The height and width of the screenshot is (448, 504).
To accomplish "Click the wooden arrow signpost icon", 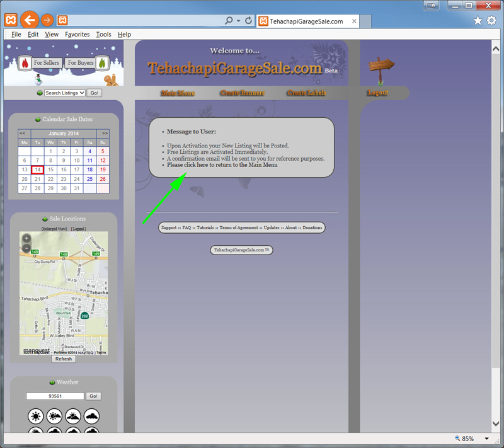I will [381, 70].
